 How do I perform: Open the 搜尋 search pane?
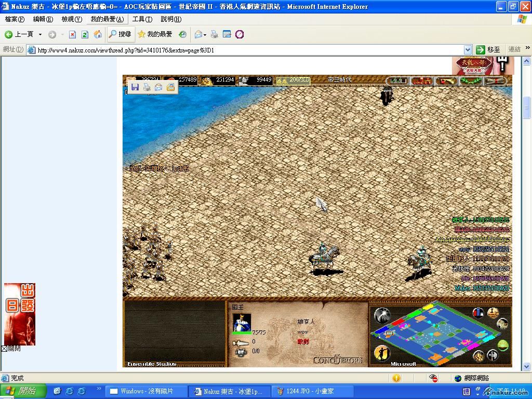coord(120,34)
